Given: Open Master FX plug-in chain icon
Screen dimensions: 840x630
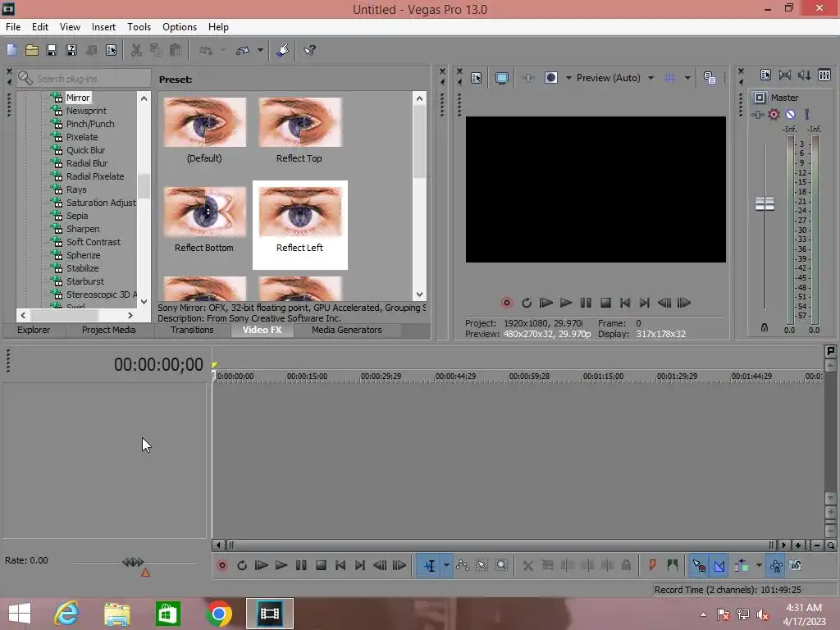Looking at the screenshot, I should click(x=757, y=115).
